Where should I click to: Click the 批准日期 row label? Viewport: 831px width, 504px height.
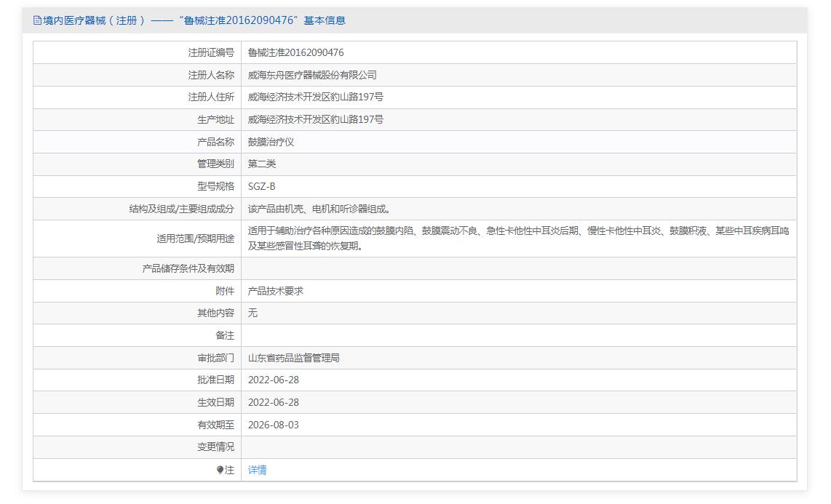point(215,380)
